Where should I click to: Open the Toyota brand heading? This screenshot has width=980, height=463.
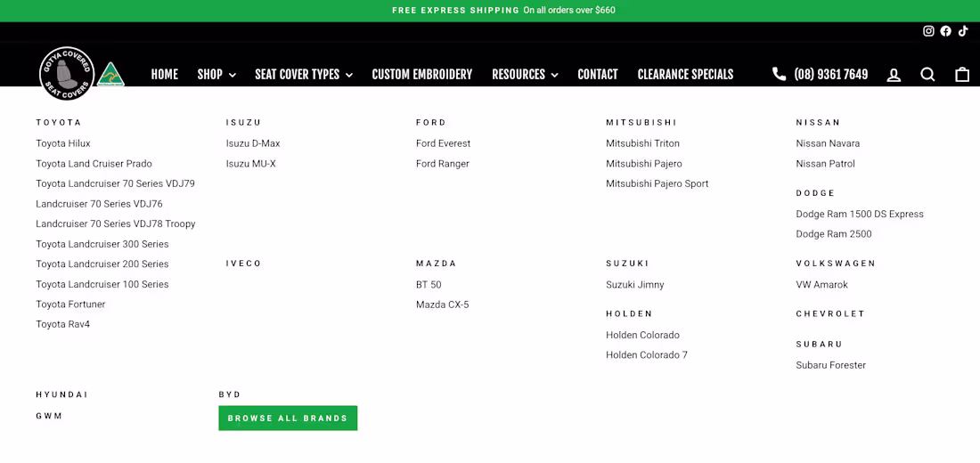click(59, 123)
